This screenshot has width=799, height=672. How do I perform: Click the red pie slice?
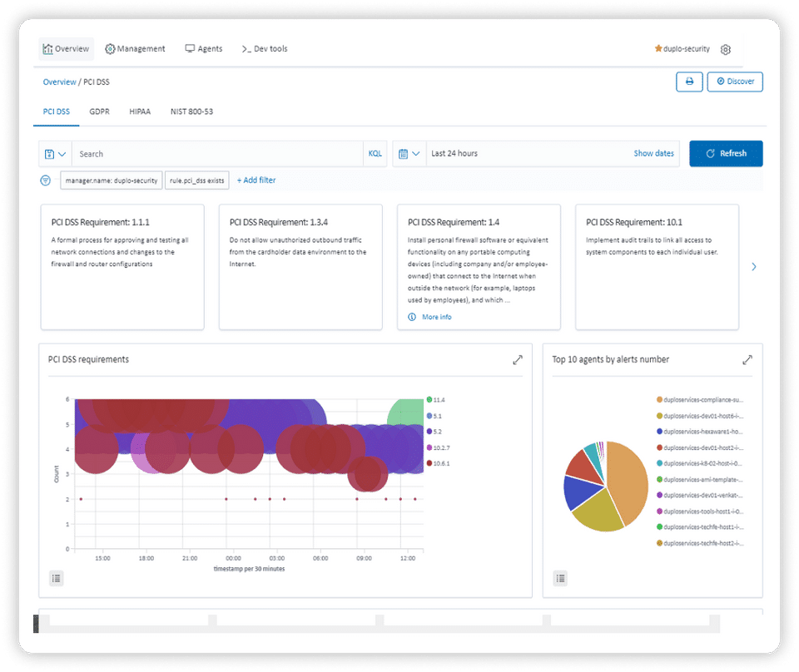tap(583, 466)
